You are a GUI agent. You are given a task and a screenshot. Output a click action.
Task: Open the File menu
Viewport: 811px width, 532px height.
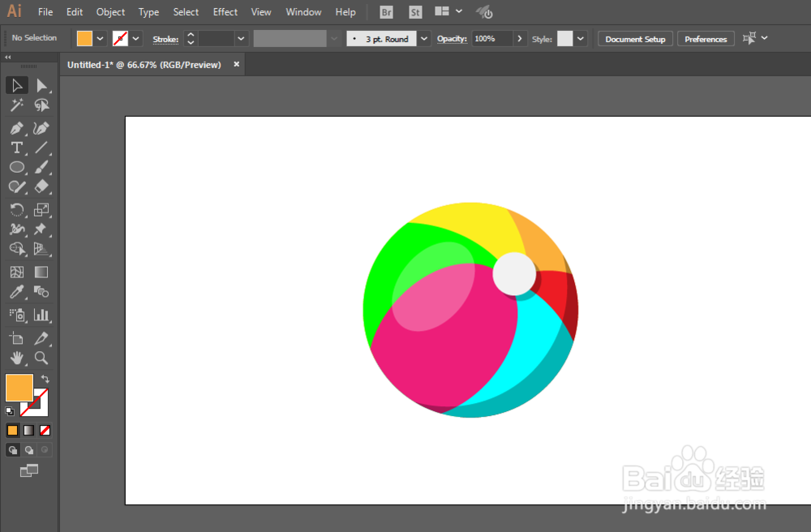coord(45,12)
